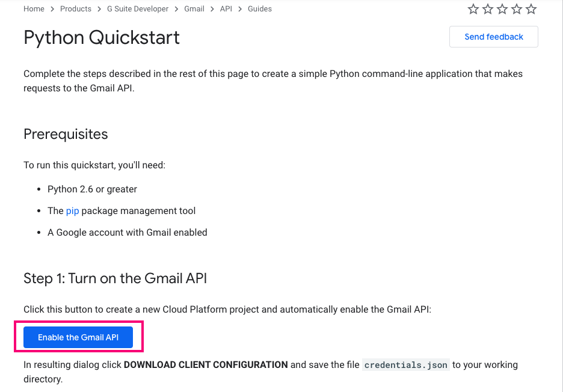563x392 pixels.
Task: Click the Prerequisites section heading
Action: point(66,134)
